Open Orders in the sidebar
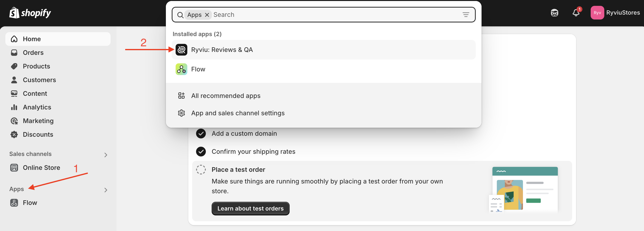This screenshot has height=231, width=644. click(x=58, y=52)
